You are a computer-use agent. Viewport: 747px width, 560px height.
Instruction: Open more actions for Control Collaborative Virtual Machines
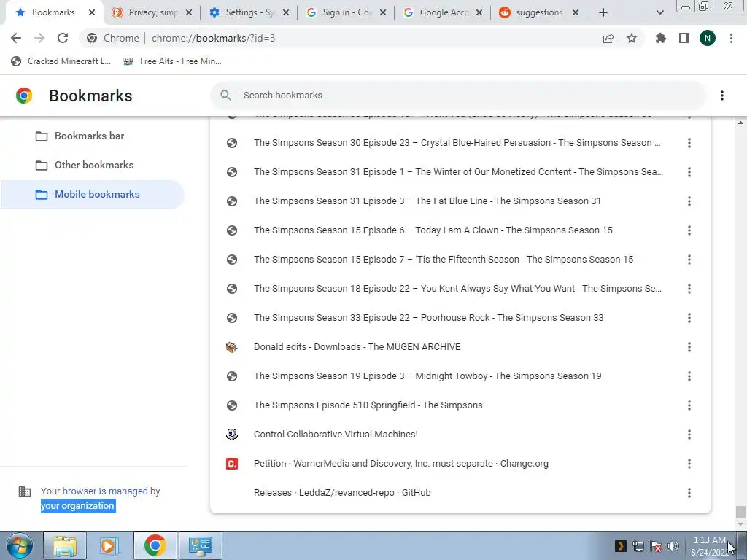689,435
